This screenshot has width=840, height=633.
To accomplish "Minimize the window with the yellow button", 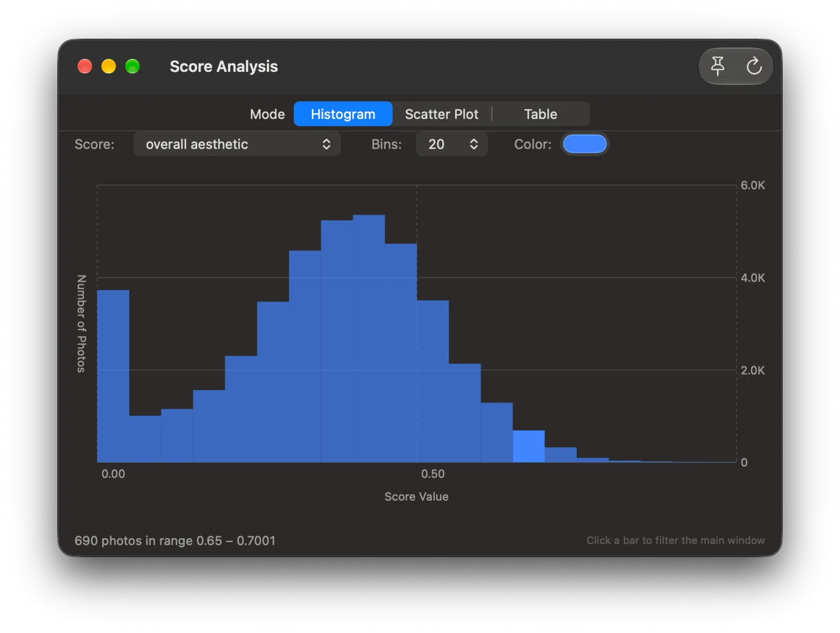I will tap(109, 67).
